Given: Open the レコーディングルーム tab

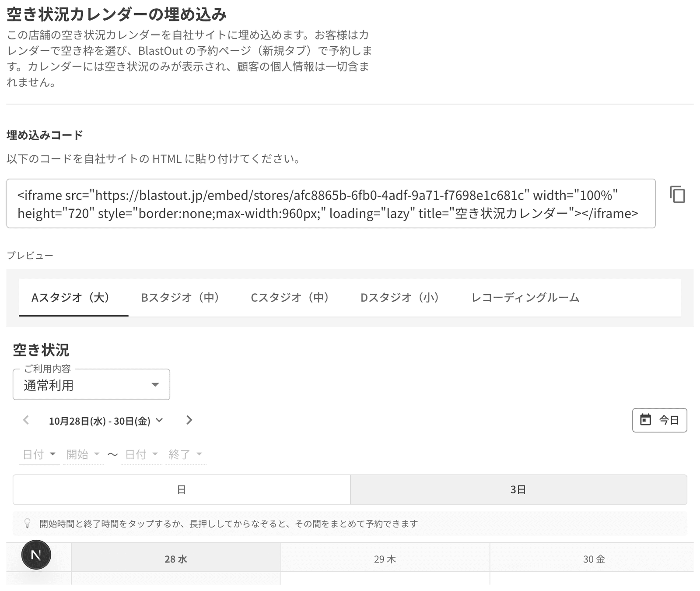Looking at the screenshot, I should [x=525, y=298].
